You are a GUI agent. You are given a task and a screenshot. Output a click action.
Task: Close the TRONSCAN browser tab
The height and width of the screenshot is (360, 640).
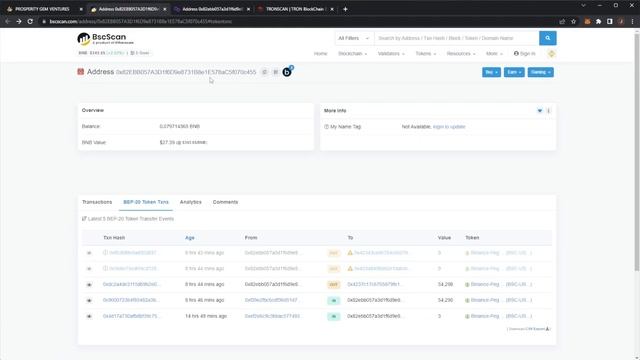pyautogui.click(x=332, y=9)
